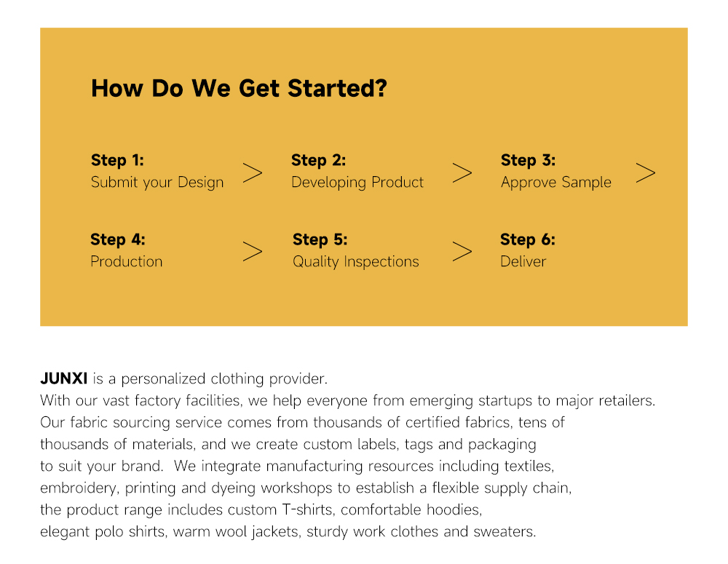This screenshot has height=564, width=728.
Task: Click the bold JUNXI brand name
Action: 63,378
